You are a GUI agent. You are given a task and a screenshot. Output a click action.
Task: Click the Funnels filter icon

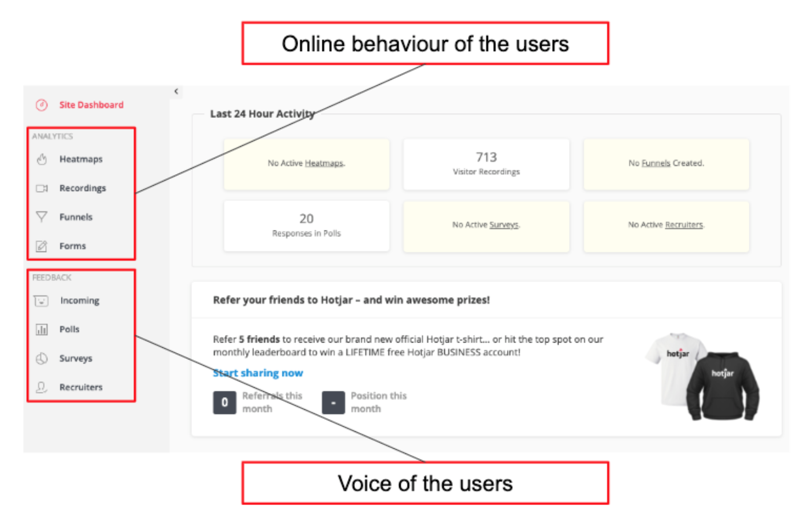42,217
